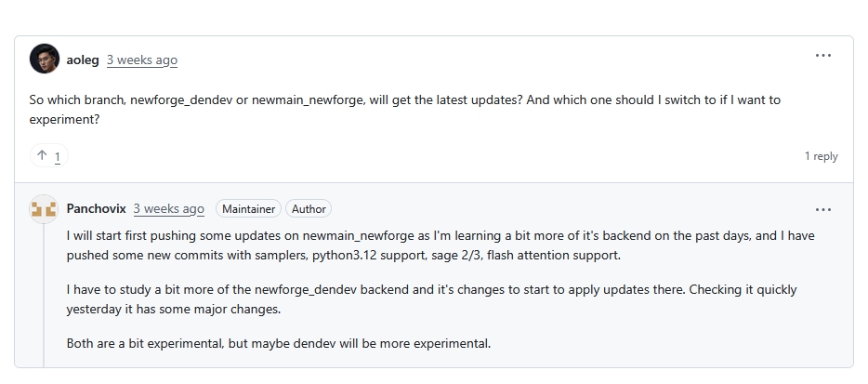Click the timestamp on Panchovix's reply
868x384 pixels.
[168, 209]
